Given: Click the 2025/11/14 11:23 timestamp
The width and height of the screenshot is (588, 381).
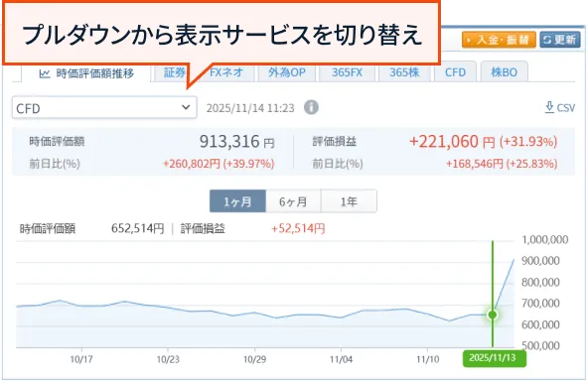Looking at the screenshot, I should (x=250, y=108).
